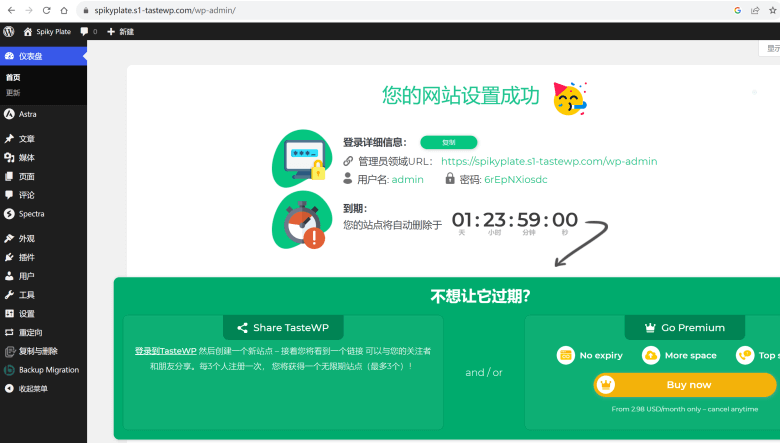Screen dimensions: 780x443
Task: Click the stopwatch expiry illustration
Action: point(301,220)
